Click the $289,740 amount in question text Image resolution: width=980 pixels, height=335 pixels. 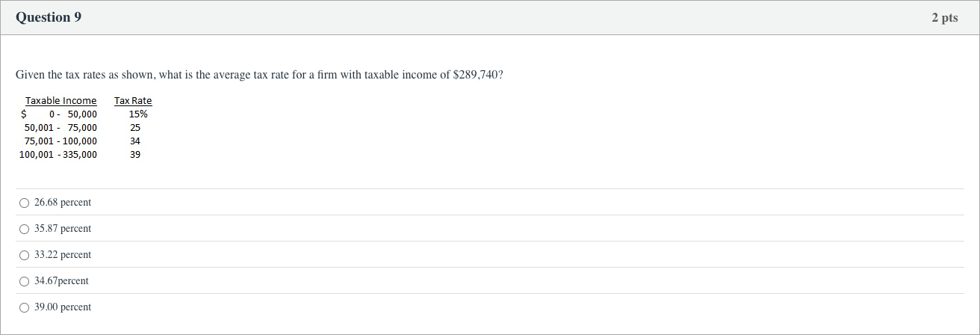point(477,76)
